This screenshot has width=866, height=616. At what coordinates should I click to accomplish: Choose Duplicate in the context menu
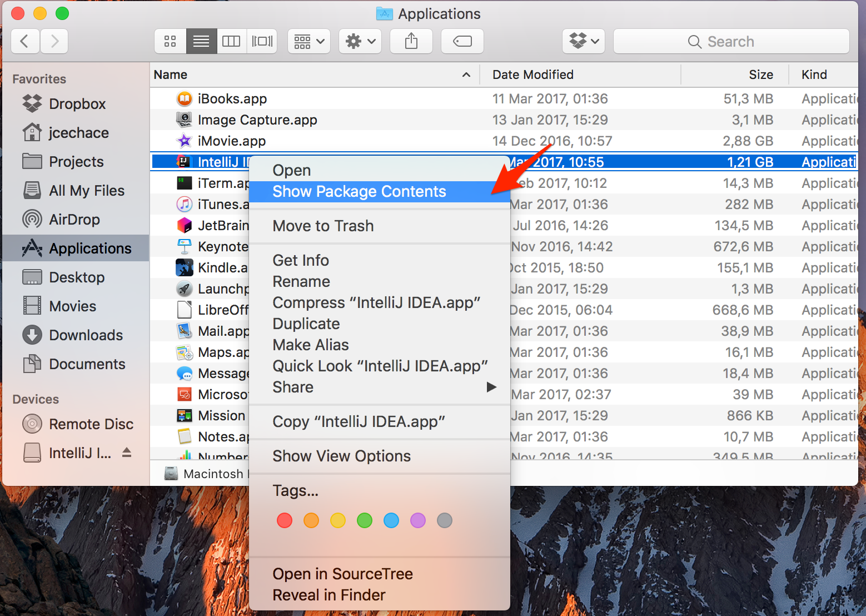380,324
